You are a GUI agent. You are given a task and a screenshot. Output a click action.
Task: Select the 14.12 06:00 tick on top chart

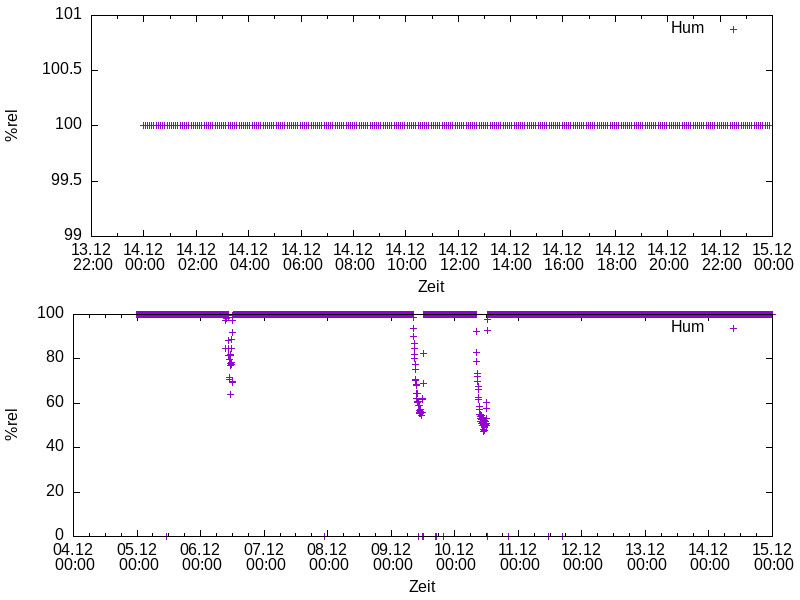pos(302,257)
